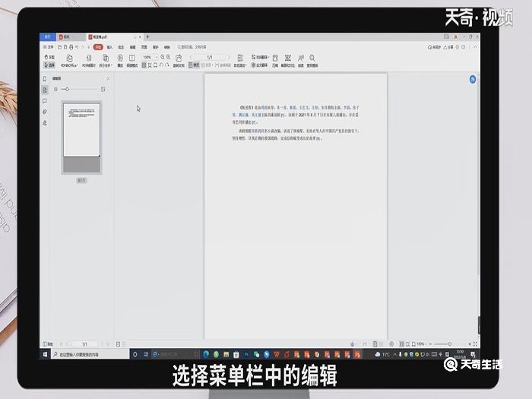The image size is (532, 399).
Task: Click the Share button at top right
Action: tap(448, 47)
